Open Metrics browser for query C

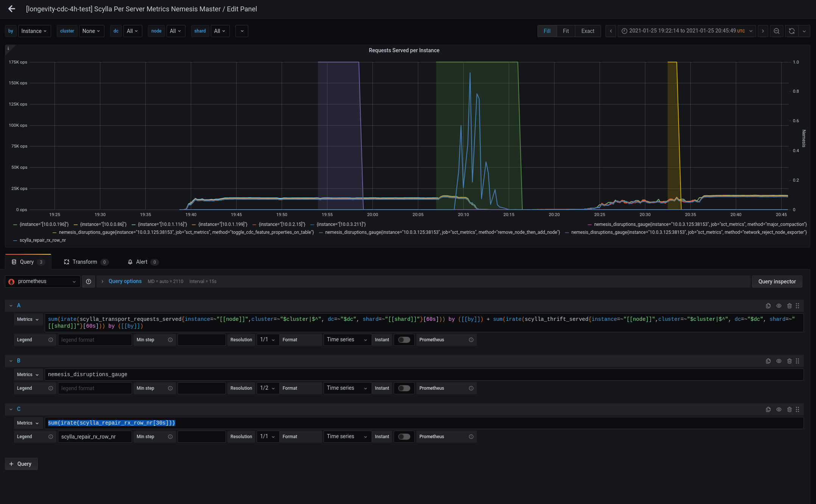point(28,423)
